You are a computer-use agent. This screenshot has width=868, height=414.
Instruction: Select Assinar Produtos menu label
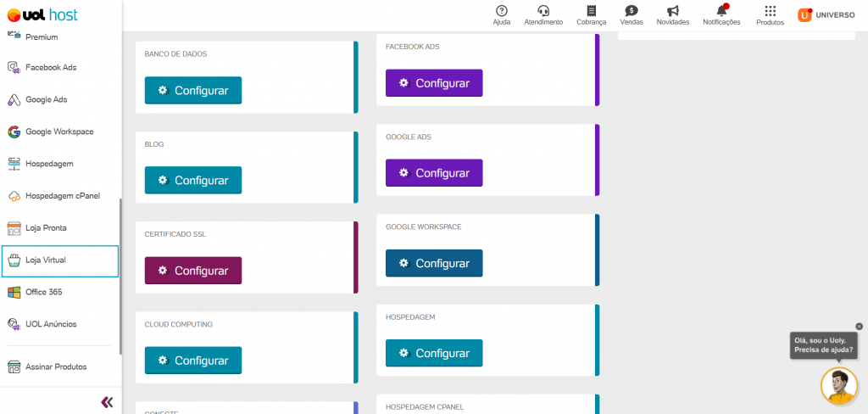(56, 366)
